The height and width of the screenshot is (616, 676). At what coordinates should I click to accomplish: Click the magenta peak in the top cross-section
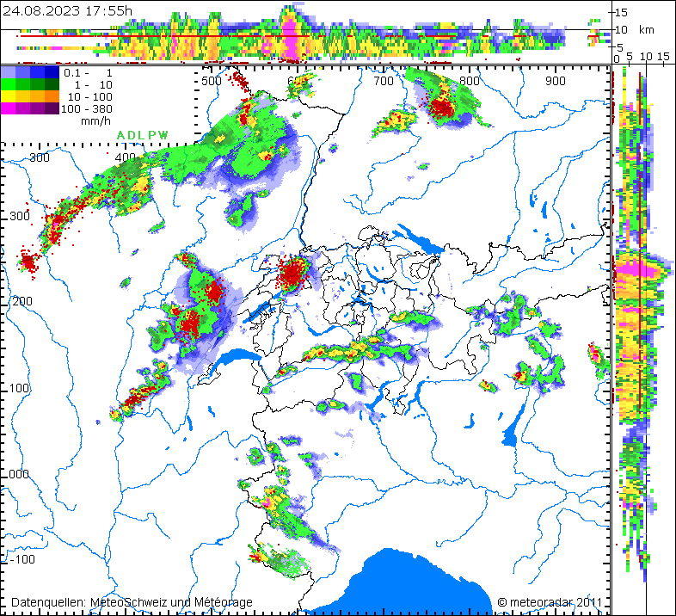pos(291,34)
